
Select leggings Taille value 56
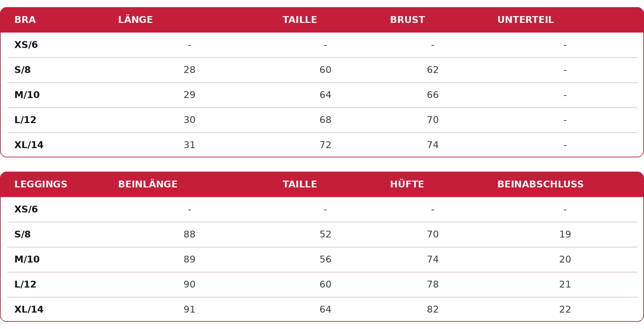click(325, 260)
